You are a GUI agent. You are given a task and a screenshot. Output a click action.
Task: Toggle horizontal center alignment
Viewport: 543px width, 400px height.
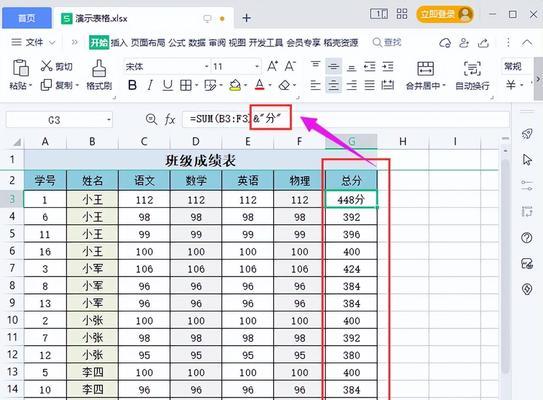[x=333, y=85]
